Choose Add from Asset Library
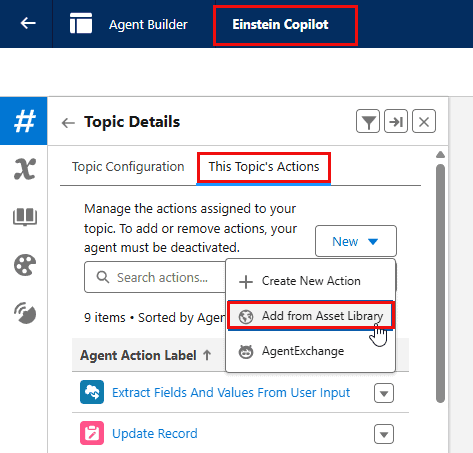The image size is (473, 453). (311, 316)
